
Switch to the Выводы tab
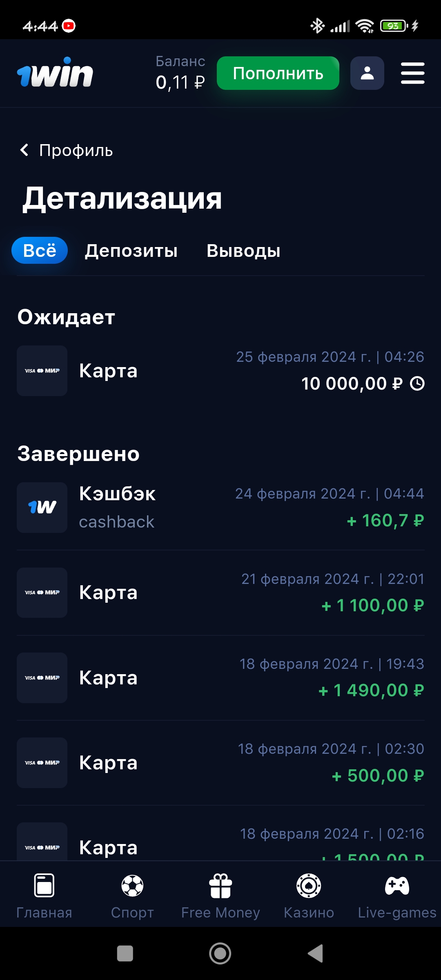click(x=243, y=251)
